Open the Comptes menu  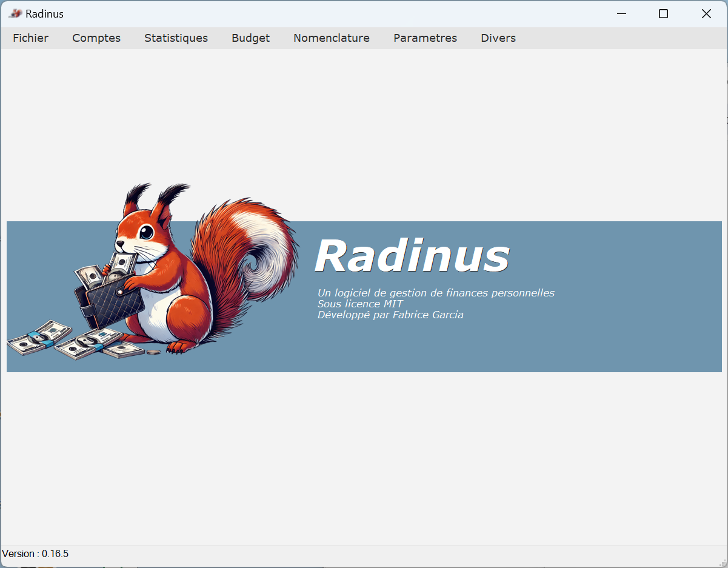[x=96, y=38]
